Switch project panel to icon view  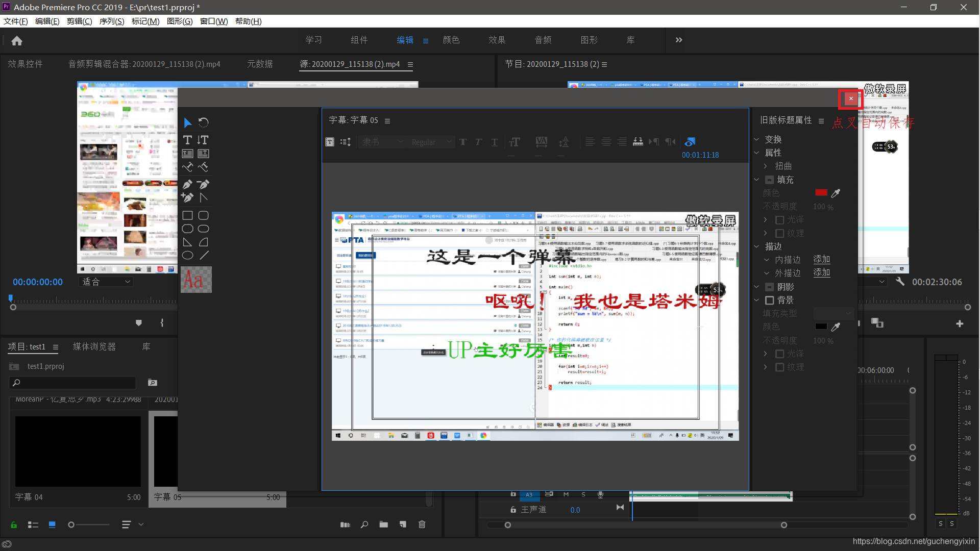(x=52, y=524)
